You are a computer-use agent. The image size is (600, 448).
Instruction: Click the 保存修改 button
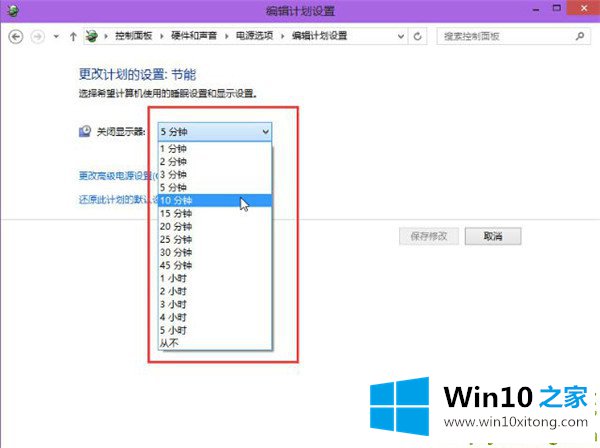[x=429, y=236]
